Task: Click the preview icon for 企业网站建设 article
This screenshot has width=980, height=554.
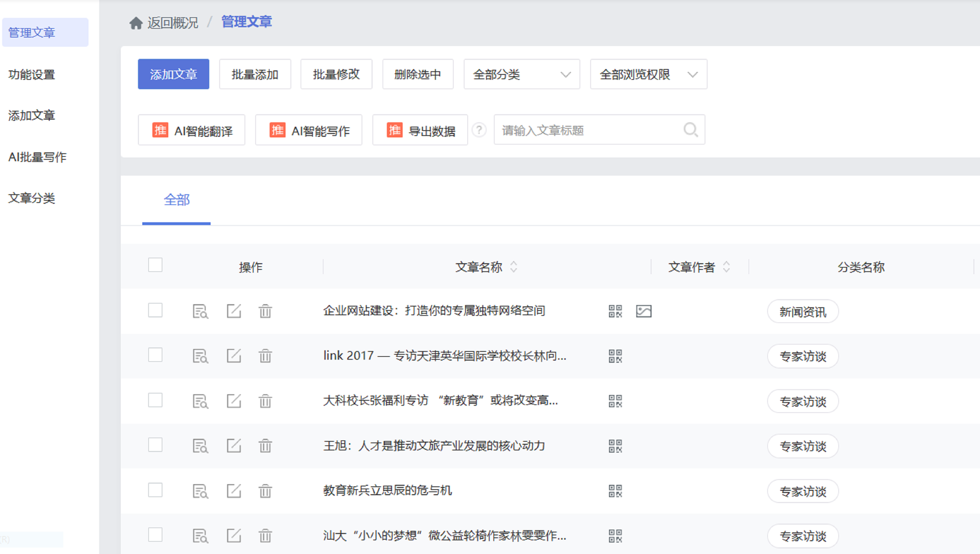Action: click(200, 311)
